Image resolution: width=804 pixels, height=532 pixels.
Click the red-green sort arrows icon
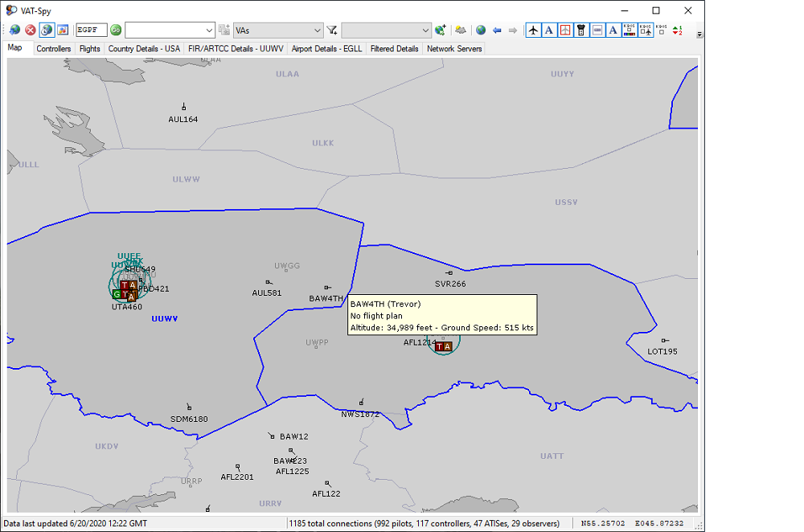(677, 31)
